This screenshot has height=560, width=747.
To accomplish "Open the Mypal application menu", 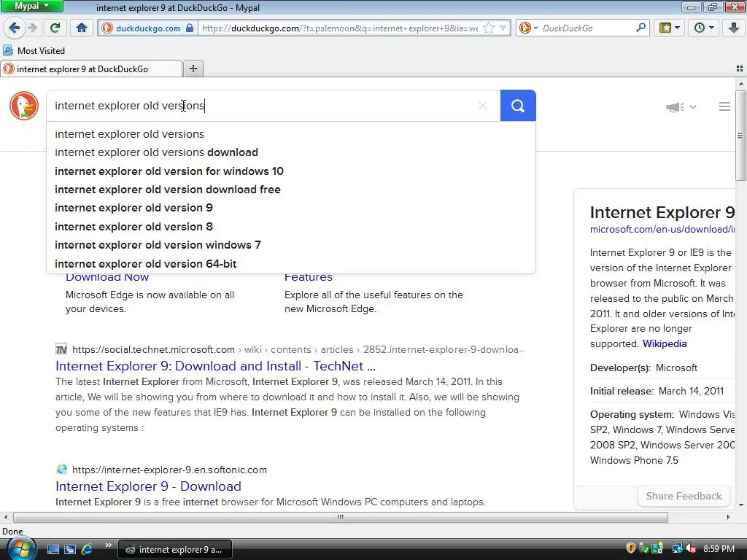I will tap(31, 6).
